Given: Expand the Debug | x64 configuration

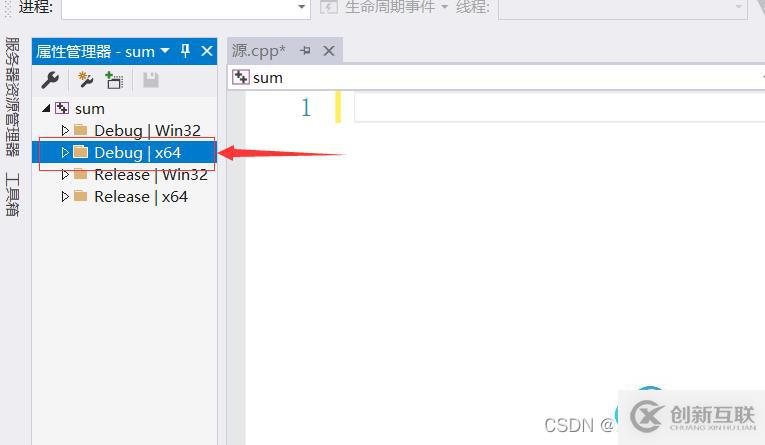Looking at the screenshot, I should [65, 152].
